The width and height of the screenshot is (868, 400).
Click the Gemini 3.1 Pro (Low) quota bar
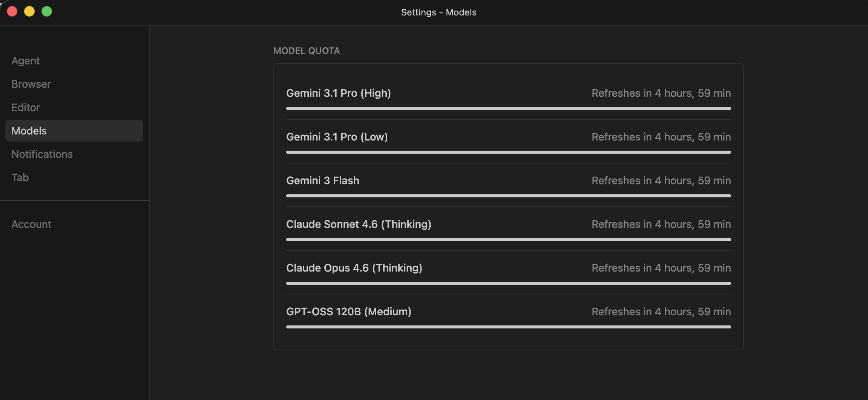point(508,152)
